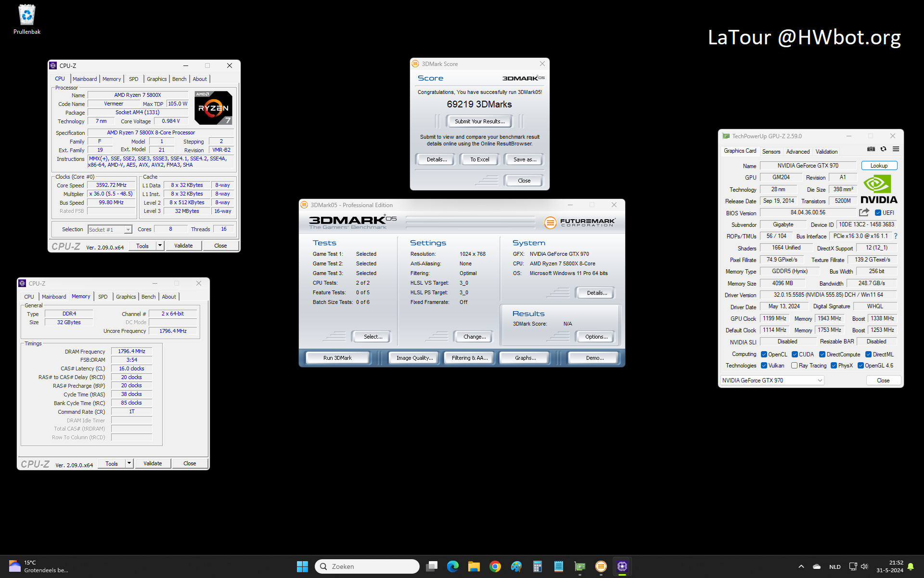Open the Prullenbak recycle bin icon

27,19
